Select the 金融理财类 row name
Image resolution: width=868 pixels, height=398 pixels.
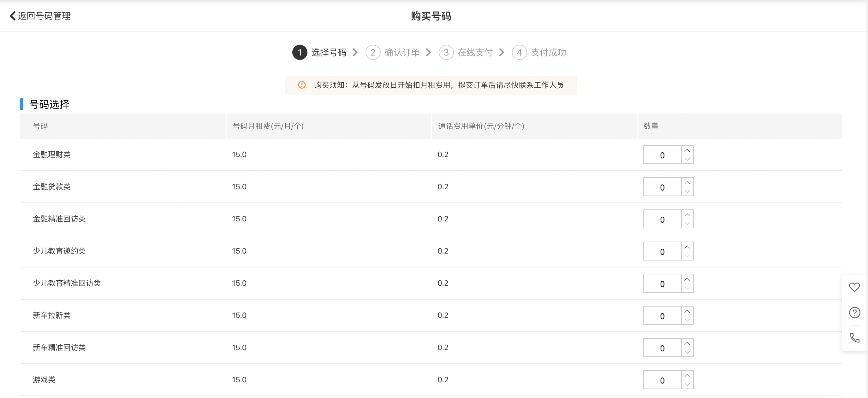51,155
